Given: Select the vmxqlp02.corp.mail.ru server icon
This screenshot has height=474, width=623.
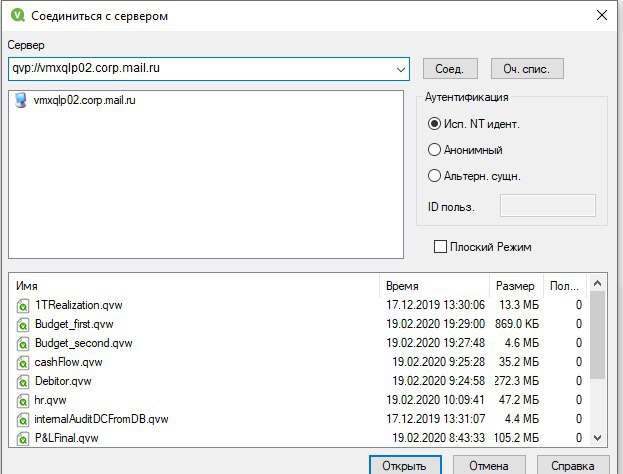Looking at the screenshot, I should (21, 100).
